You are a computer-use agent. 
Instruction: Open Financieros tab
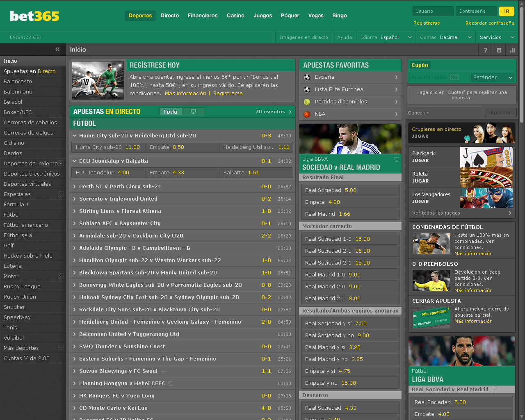pyautogui.click(x=203, y=16)
